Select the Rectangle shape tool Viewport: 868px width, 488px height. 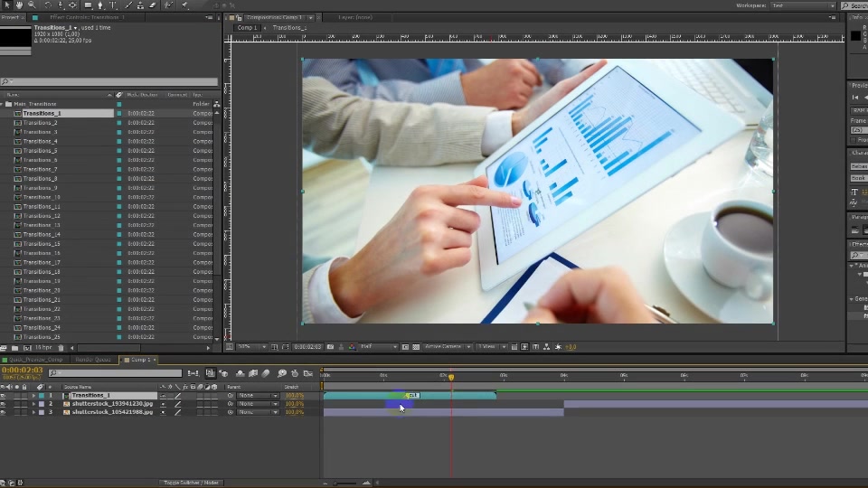point(88,5)
